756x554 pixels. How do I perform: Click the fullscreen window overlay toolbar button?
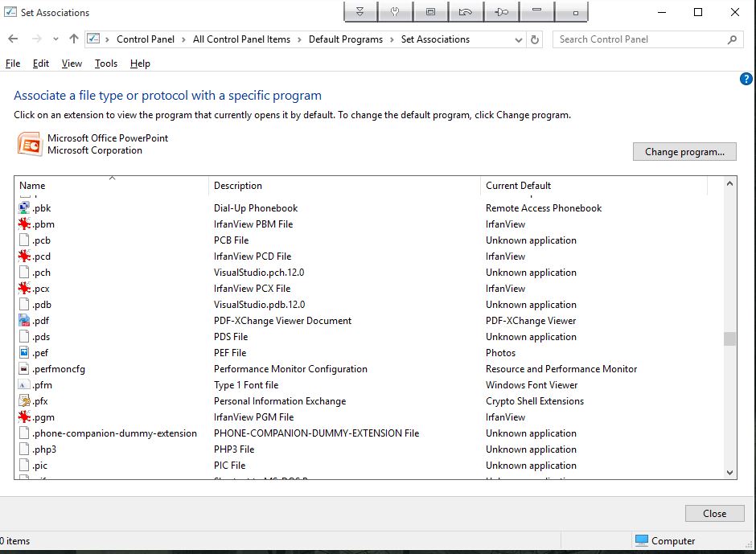click(430, 12)
